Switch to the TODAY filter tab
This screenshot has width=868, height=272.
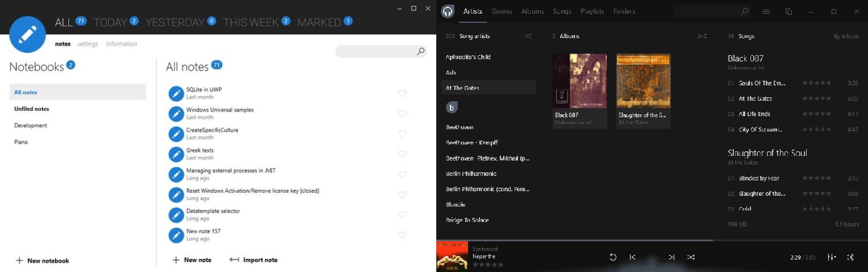(110, 22)
